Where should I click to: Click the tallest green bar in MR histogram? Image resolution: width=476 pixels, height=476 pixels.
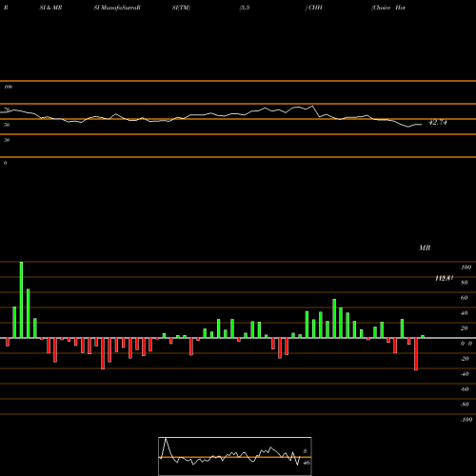coord(21,300)
